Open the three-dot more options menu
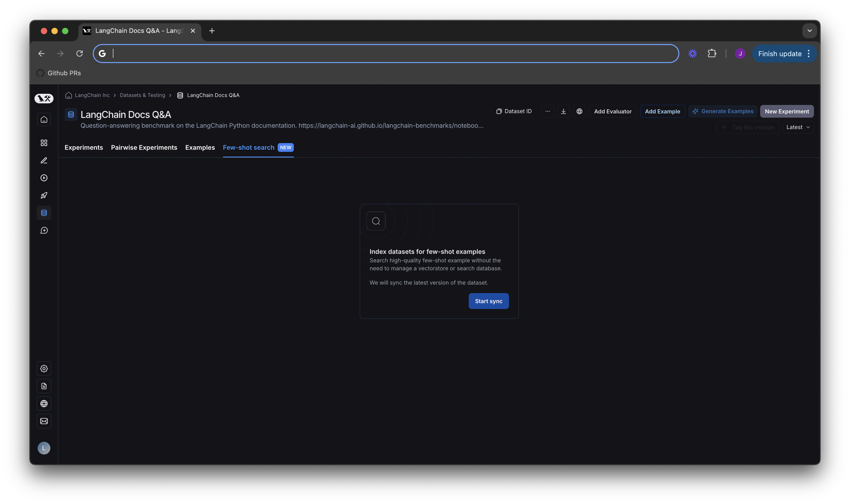850x504 pixels. [547, 111]
